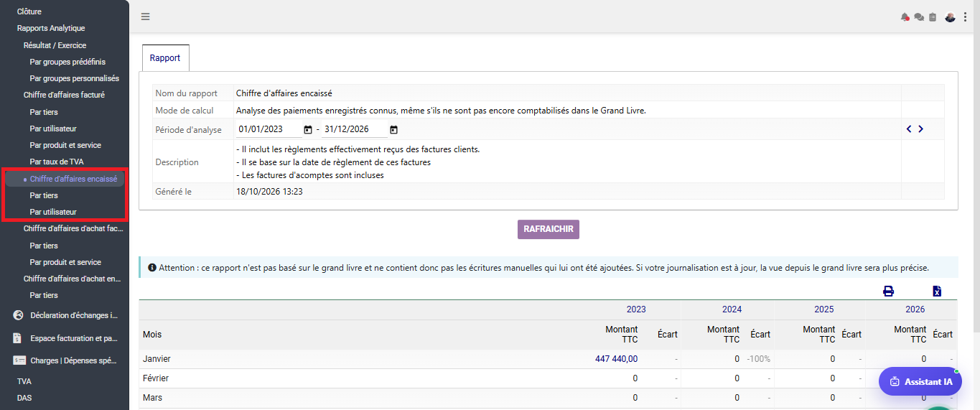Open Chiffre d'affaires d'achat en... report
The width and height of the screenshot is (980, 410).
[x=71, y=279]
